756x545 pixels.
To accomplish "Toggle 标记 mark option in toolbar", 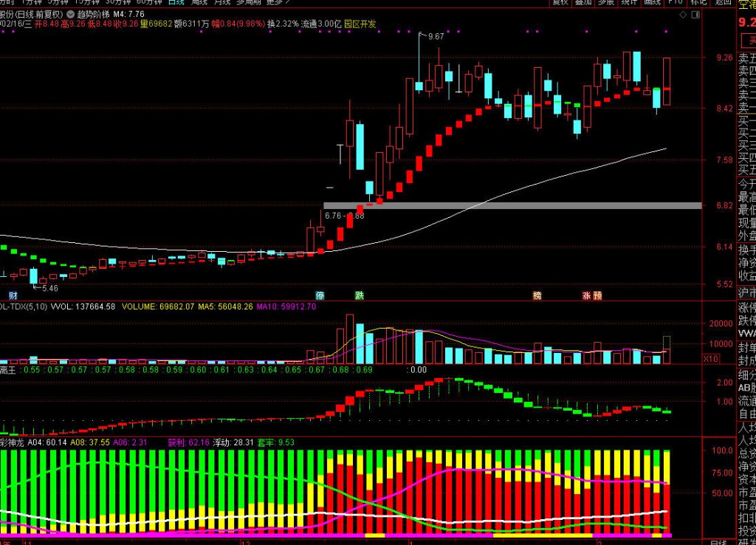I will [x=698, y=2].
